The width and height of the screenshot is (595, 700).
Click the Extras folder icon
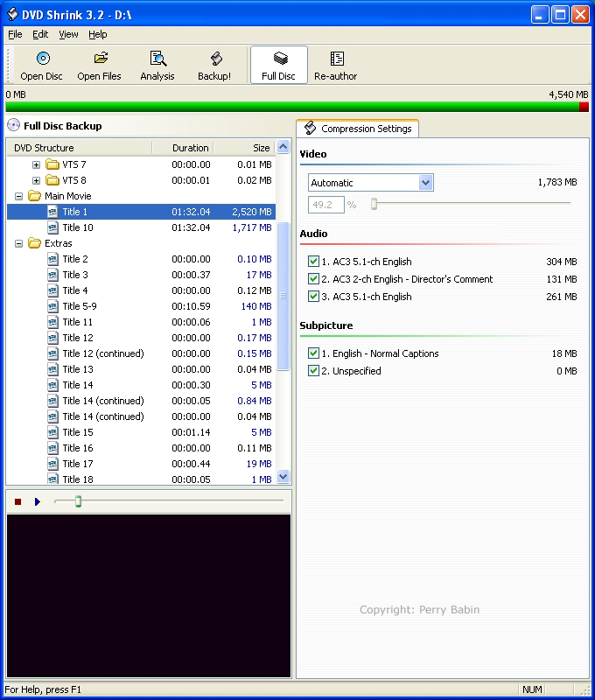click(35, 243)
